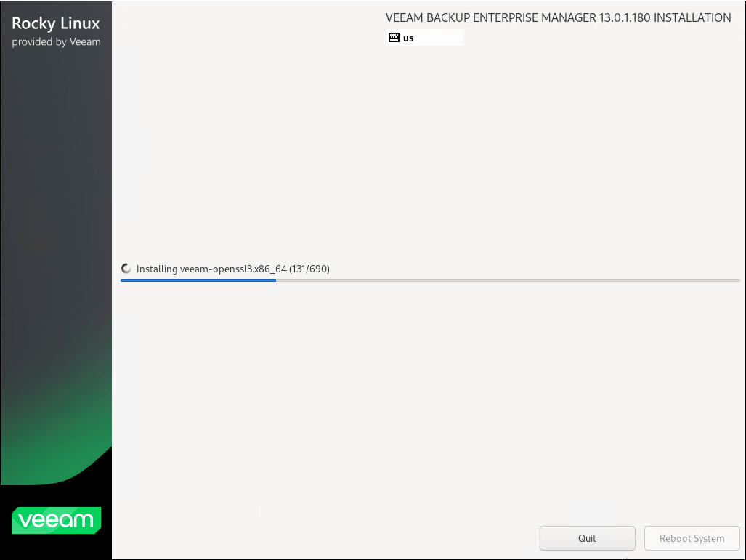This screenshot has height=560, width=746.
Task: Click the filled blue progress bar section
Action: point(198,280)
